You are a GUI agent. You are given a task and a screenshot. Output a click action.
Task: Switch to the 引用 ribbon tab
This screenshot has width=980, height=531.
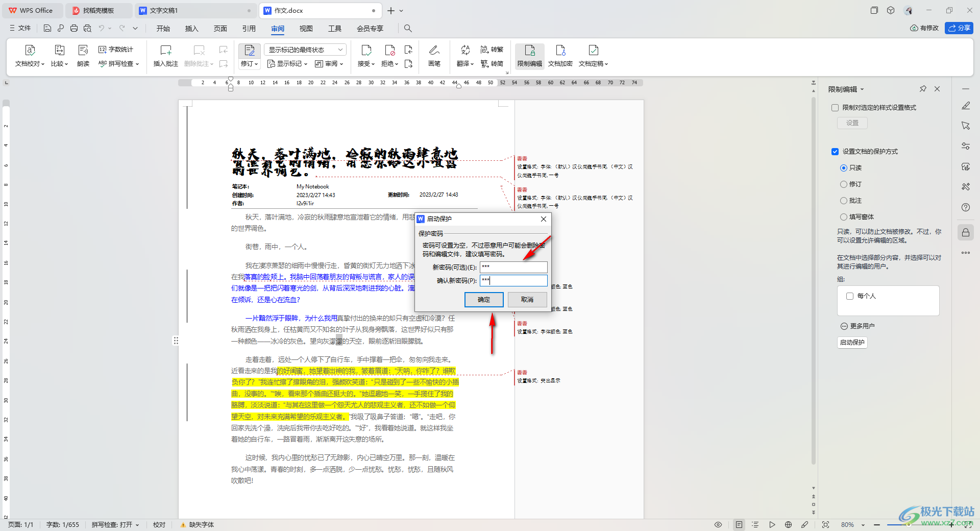[249, 29]
